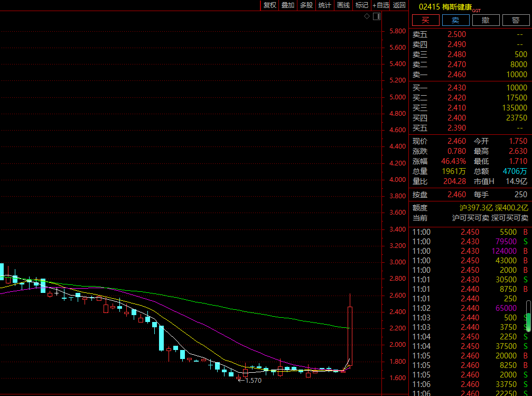Image resolution: width=532 pixels, height=396 pixels.
Task: Click the 4.000 price axis label
Action: 397,179
